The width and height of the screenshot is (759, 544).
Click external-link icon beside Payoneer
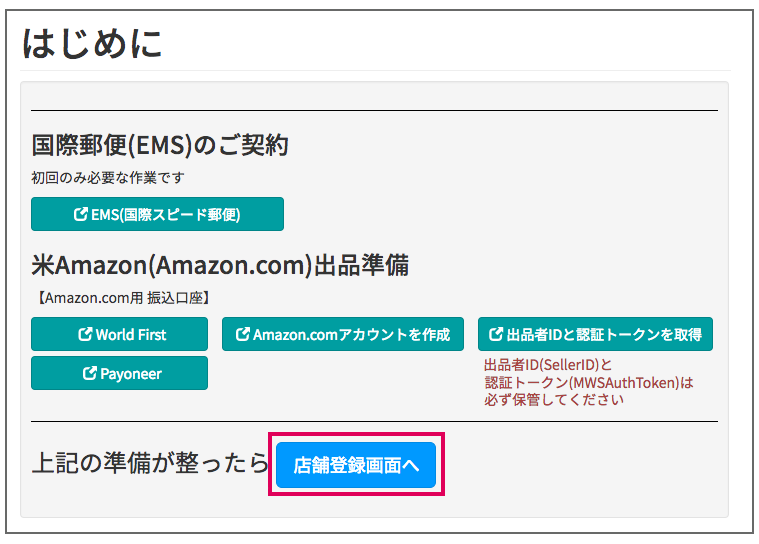click(x=90, y=373)
